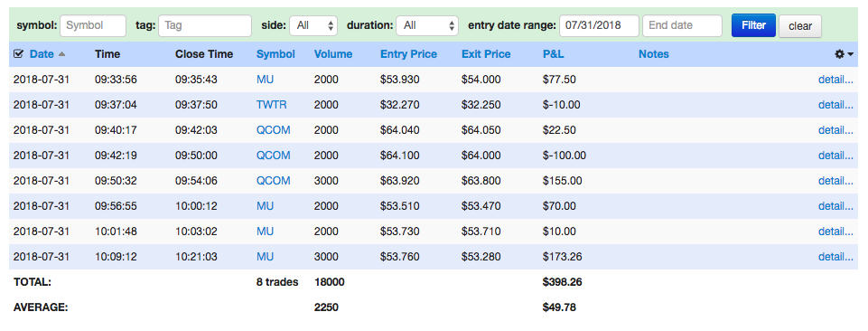
Task: Open detail for the $-100.00 QCOM trade
Action: 835,156
